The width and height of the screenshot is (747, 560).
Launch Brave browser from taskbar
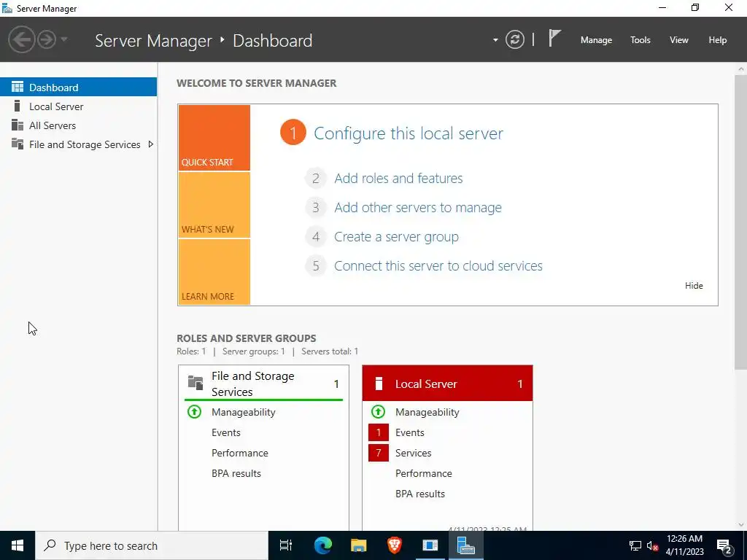click(x=394, y=545)
